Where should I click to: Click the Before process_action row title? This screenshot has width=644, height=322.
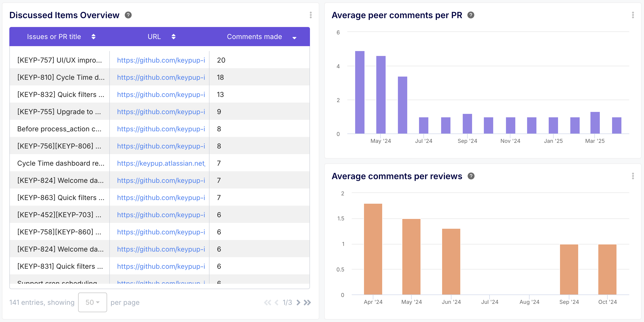click(x=59, y=129)
